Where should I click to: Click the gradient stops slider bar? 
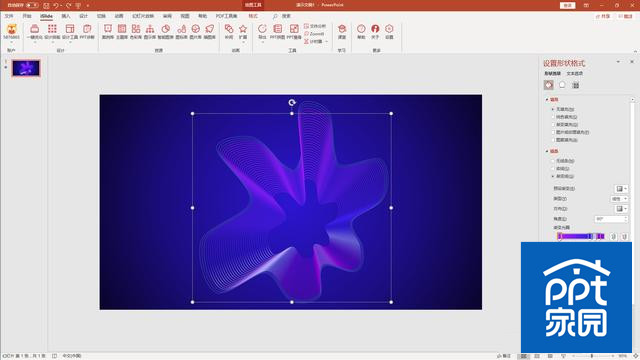point(581,236)
